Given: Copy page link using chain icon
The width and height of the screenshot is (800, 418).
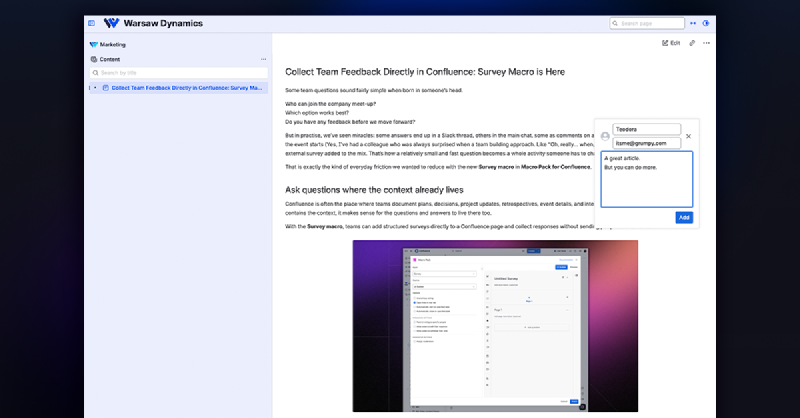Looking at the screenshot, I should pyautogui.click(x=692, y=43).
